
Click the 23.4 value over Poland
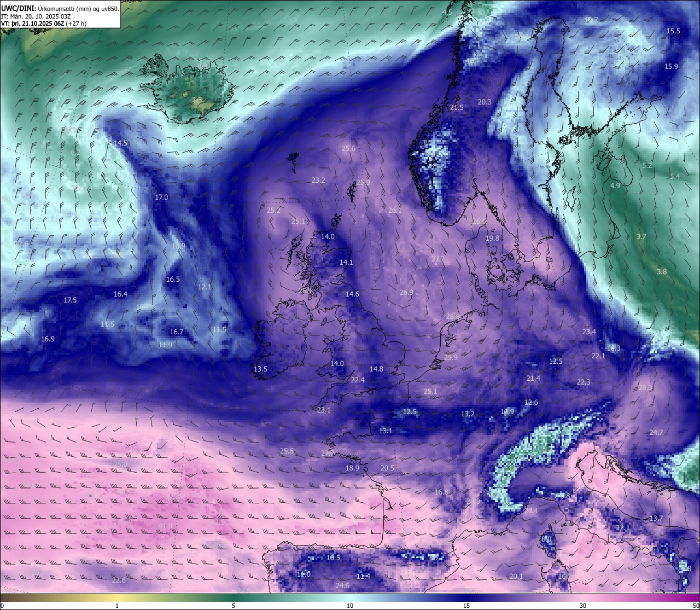pyautogui.click(x=589, y=332)
